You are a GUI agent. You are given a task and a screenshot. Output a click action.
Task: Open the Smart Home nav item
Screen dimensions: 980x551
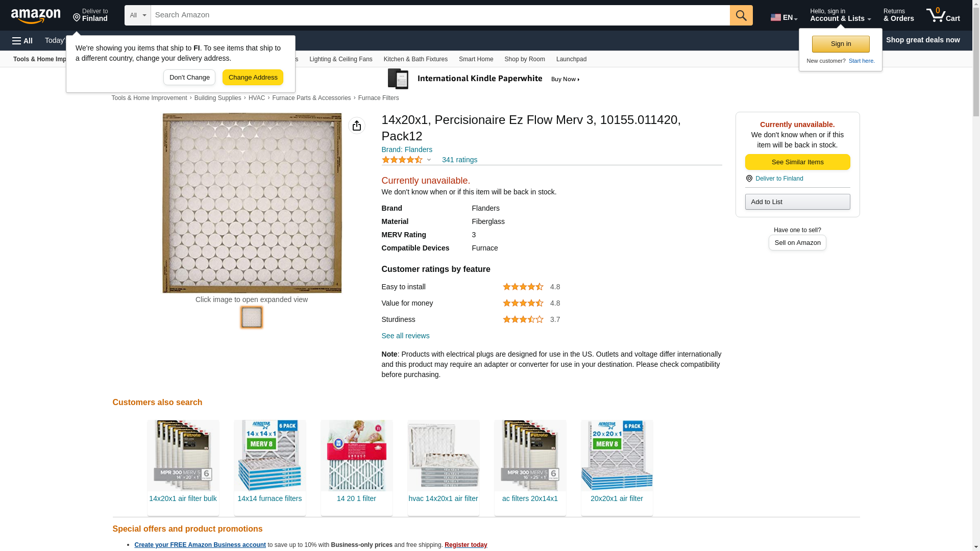coord(476,59)
